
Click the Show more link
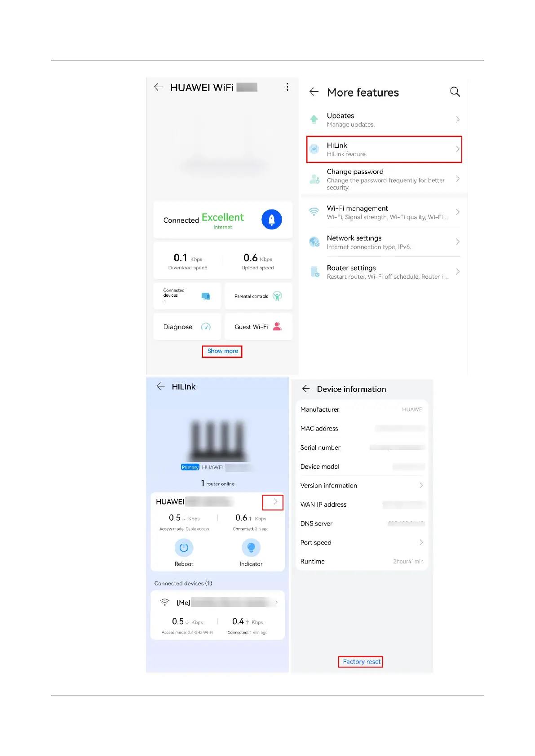coord(222,351)
